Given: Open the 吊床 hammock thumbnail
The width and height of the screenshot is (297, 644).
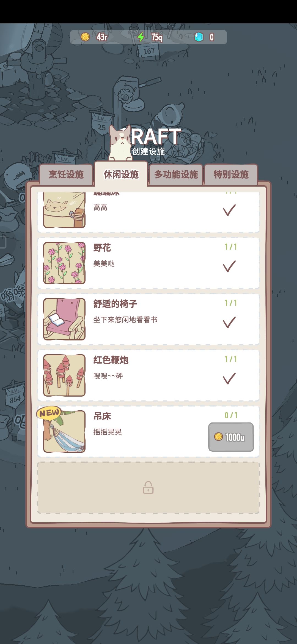Looking at the screenshot, I should pos(64,432).
